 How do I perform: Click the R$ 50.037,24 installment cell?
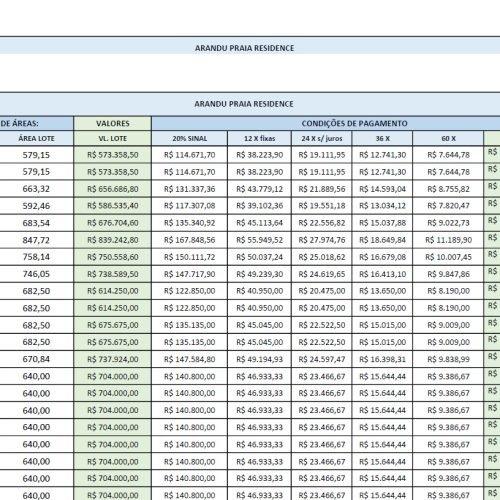coord(260,257)
